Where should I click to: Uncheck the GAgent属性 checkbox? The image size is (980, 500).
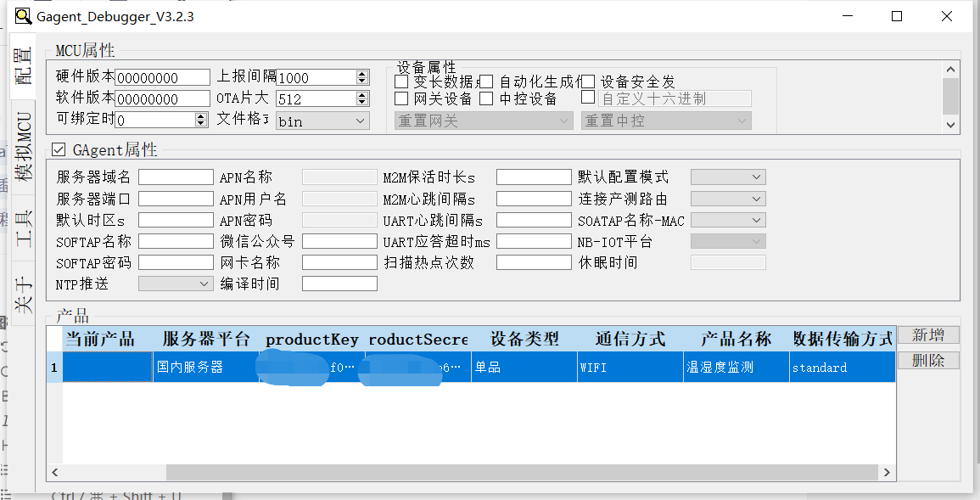[x=58, y=149]
